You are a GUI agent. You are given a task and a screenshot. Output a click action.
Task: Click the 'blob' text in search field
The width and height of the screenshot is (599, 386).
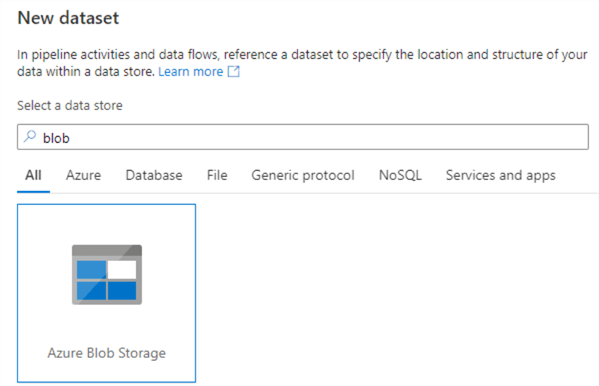click(x=56, y=138)
